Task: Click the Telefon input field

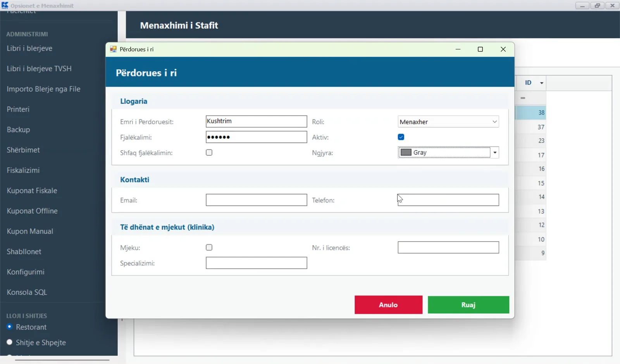Action: 448,200
